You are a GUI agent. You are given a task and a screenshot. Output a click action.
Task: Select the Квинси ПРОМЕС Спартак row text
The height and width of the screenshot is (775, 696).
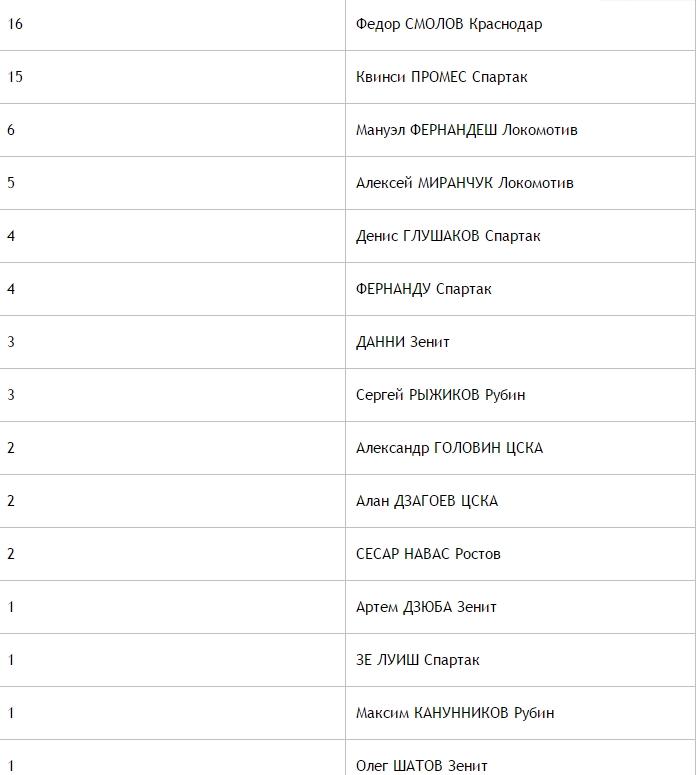pos(441,77)
